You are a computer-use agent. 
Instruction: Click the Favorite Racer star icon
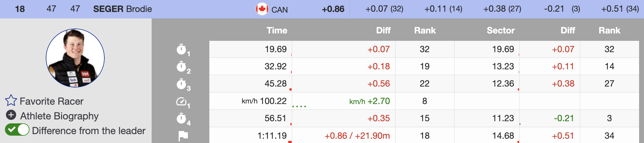(x=11, y=101)
